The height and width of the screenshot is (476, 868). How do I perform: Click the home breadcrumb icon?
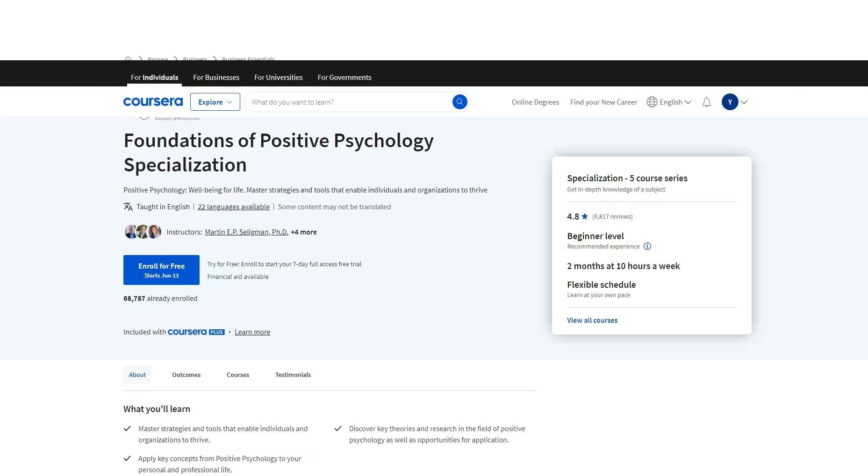coord(128,59)
